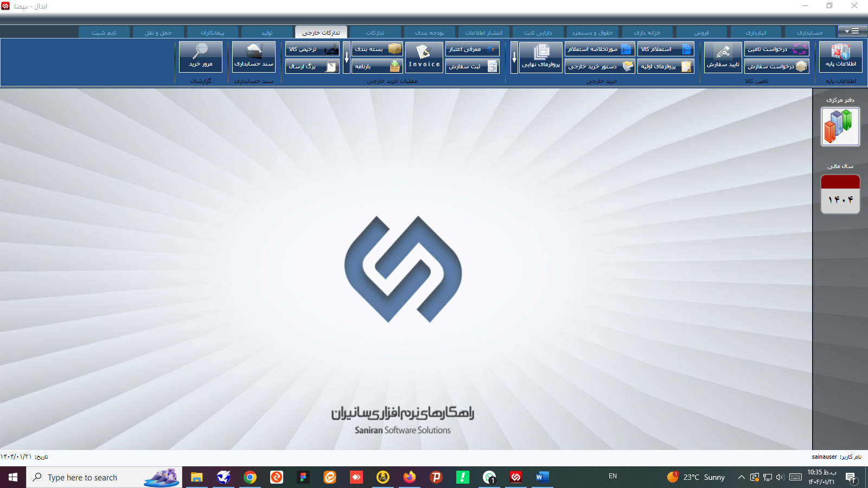Open تایید سفارش (order approval) tool

coord(723,57)
